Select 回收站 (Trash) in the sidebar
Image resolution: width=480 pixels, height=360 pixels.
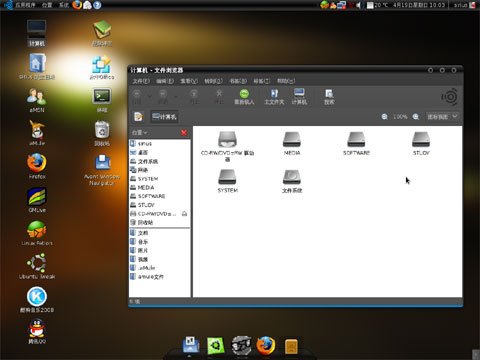(159, 222)
